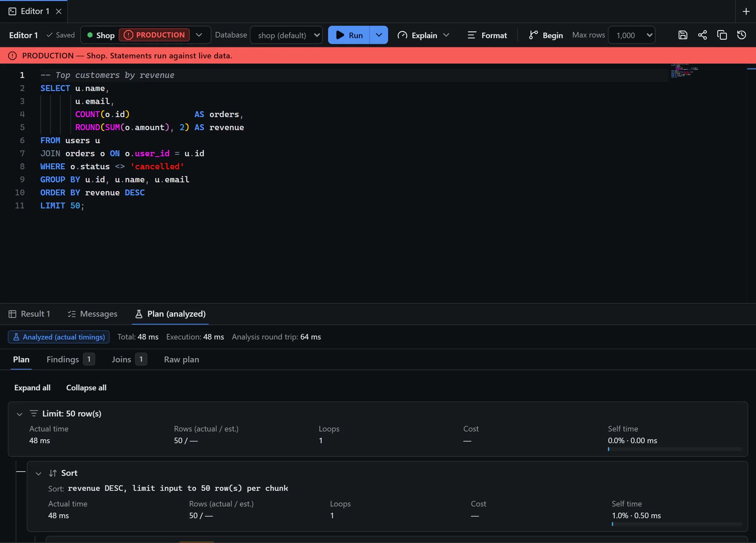Click the Sort node arrows icon
756x543 pixels.
click(x=53, y=473)
